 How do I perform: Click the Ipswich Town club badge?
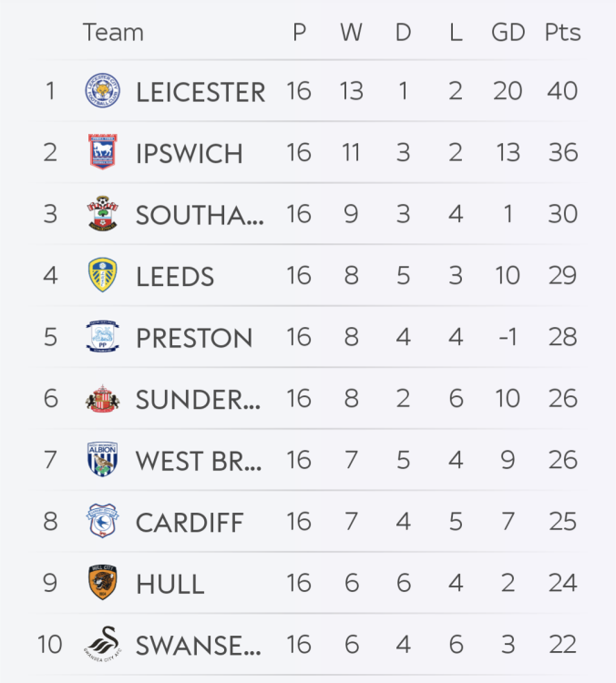pos(101,152)
